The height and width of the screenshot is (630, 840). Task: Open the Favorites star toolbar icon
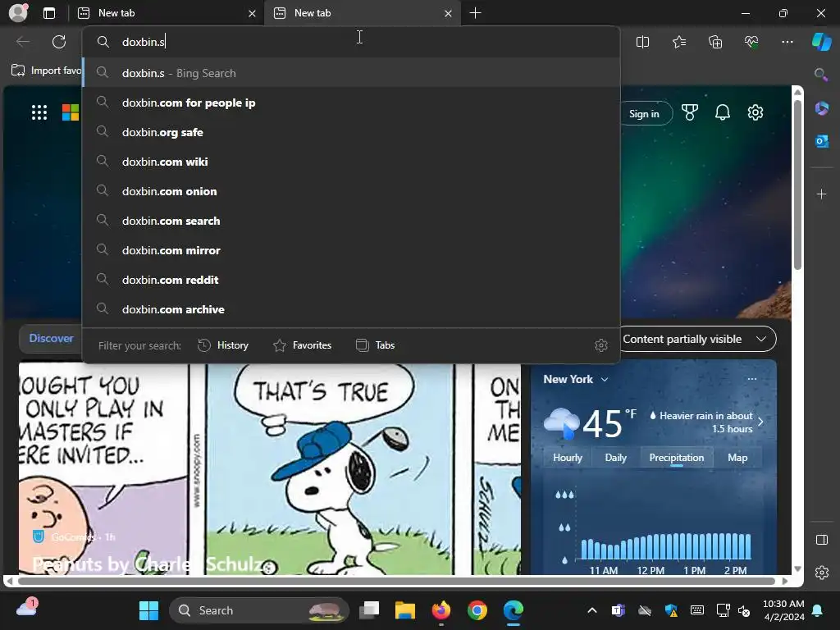click(678, 42)
